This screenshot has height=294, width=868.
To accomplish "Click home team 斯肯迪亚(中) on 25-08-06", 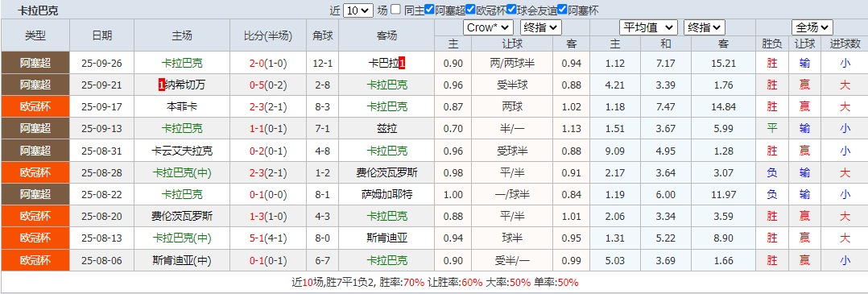I will (x=182, y=259).
